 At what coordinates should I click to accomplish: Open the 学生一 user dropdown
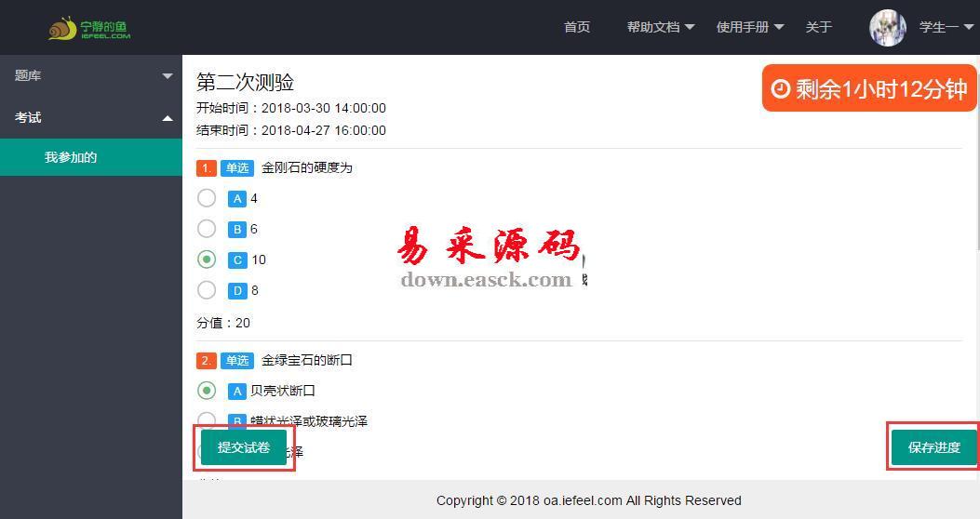(946, 27)
